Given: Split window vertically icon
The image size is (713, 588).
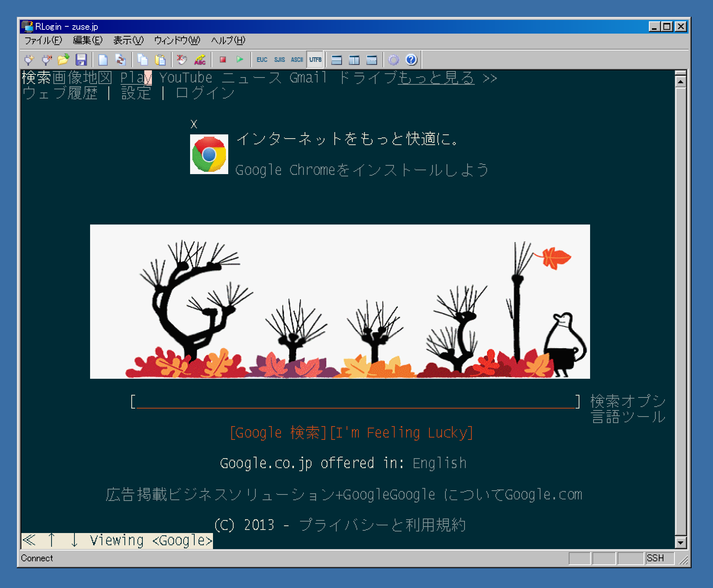Looking at the screenshot, I should point(354,60).
